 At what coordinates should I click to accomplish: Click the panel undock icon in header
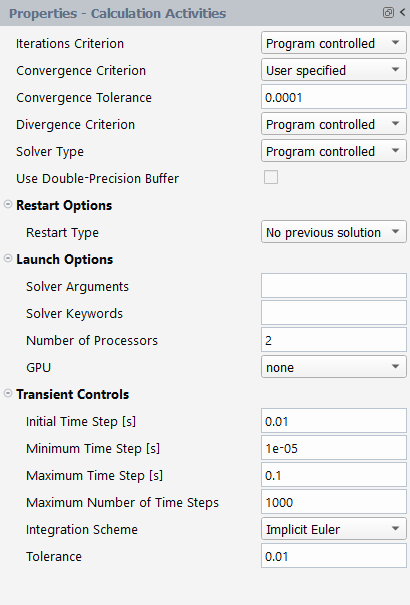pos(388,13)
